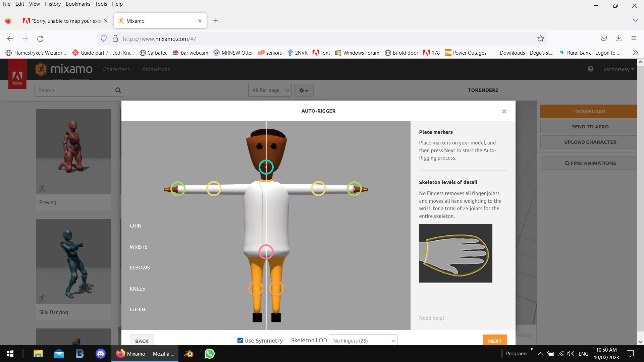Expand the gear settings dropdown

click(304, 90)
